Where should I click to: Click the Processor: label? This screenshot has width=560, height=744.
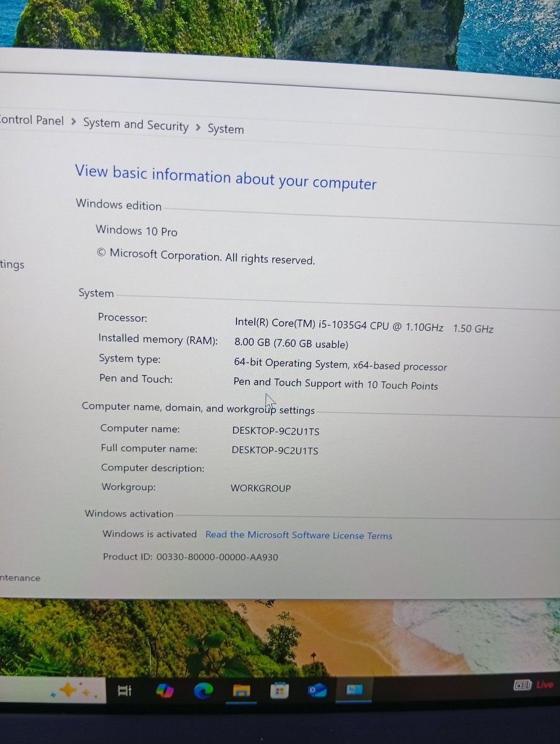point(122,317)
